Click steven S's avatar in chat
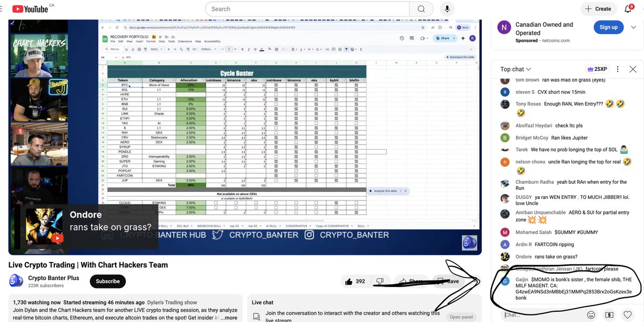Screen dimensions: 644x322 click(x=505, y=92)
